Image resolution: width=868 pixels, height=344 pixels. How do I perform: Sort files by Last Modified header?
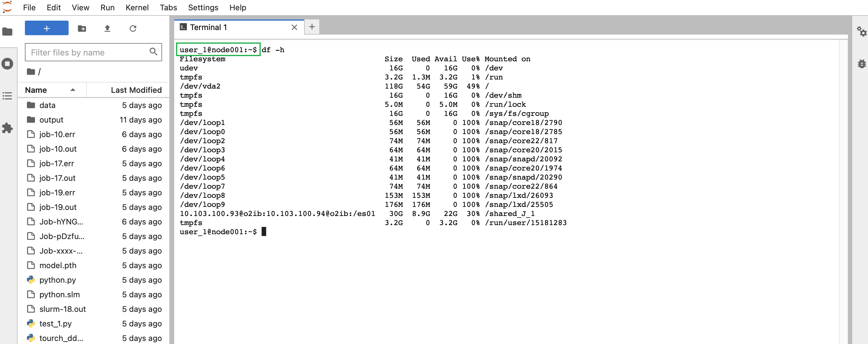click(x=128, y=90)
